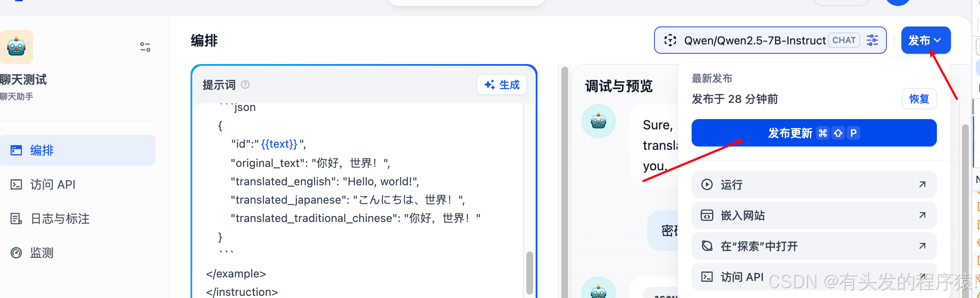
Task: Click the help question mark next to 提示词
Action: click(245, 85)
